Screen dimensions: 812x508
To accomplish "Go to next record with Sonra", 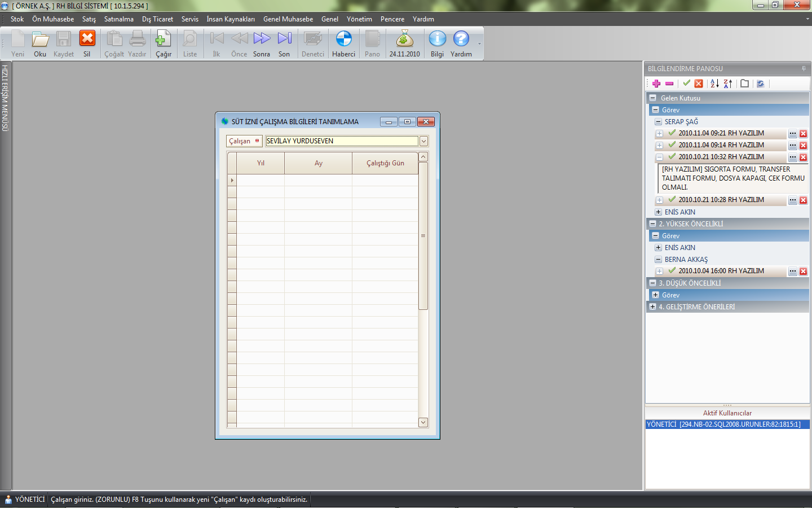I will click(x=262, y=40).
